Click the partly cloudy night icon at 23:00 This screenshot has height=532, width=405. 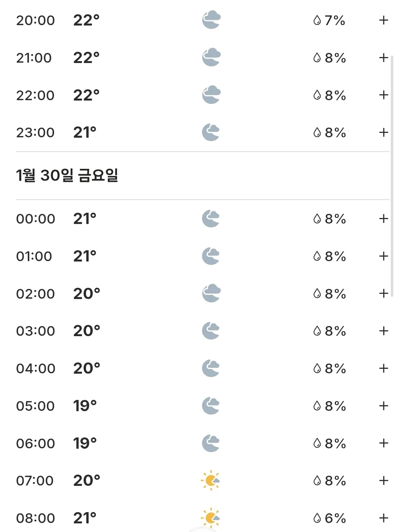(x=211, y=132)
